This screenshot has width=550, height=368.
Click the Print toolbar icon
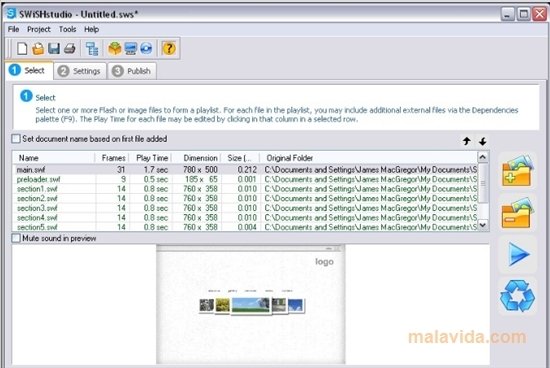[69, 48]
